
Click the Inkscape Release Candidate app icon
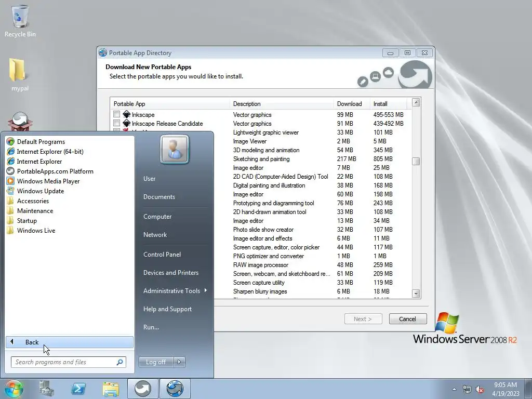(x=127, y=123)
